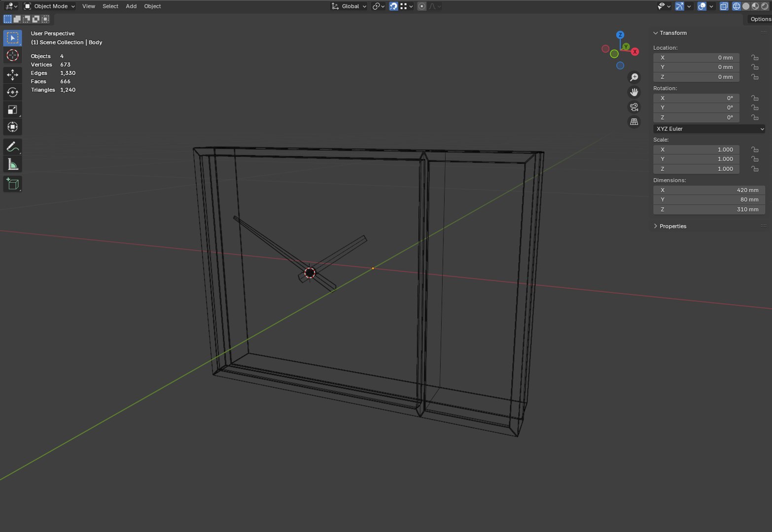
Task: Click the Dimensions X 420 mm field
Action: 709,190
